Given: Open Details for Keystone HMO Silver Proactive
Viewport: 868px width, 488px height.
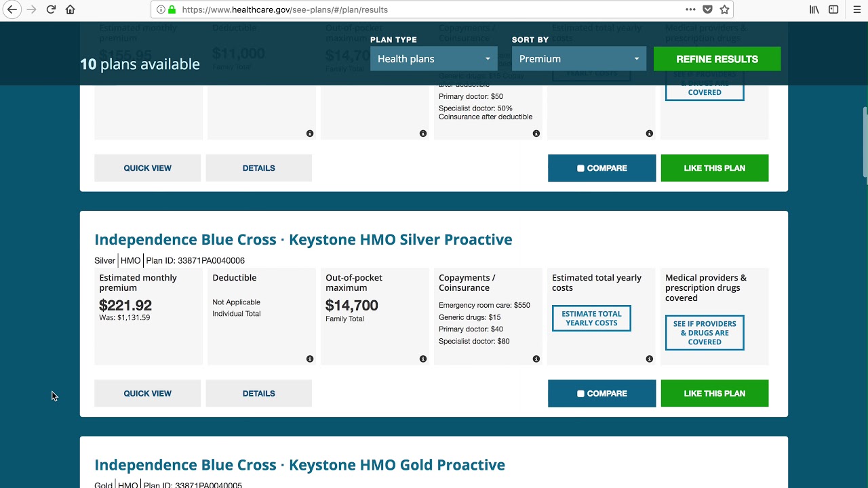Looking at the screenshot, I should tap(258, 394).
